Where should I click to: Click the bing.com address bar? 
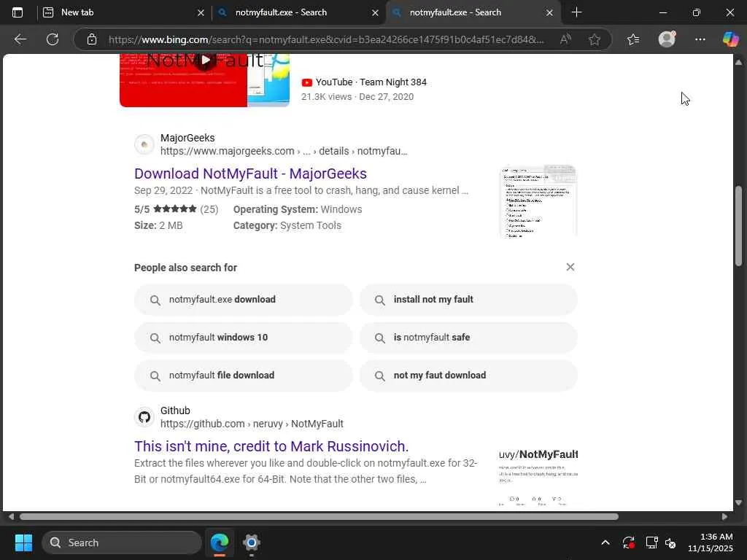point(326,39)
